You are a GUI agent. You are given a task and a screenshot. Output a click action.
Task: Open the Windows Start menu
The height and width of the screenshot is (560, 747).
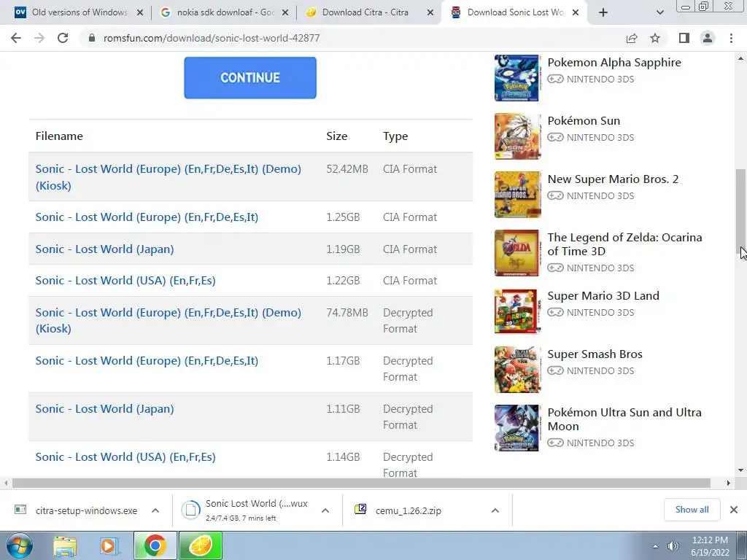(20, 545)
